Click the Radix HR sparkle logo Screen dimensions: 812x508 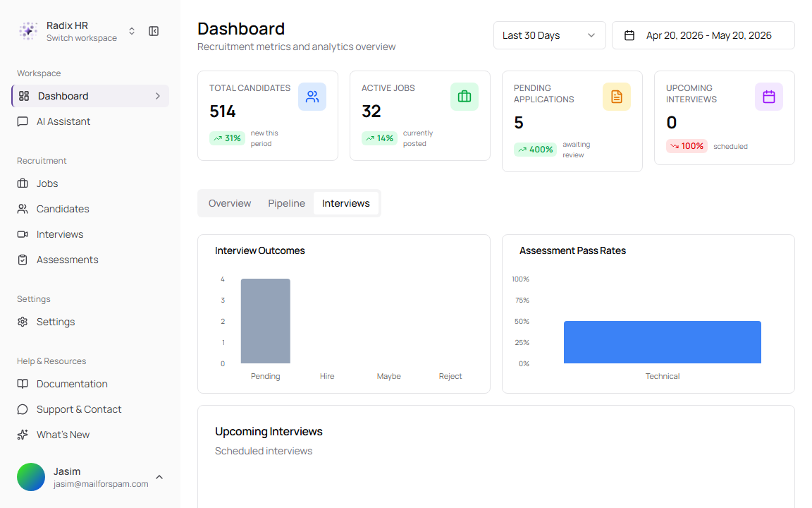pos(28,31)
